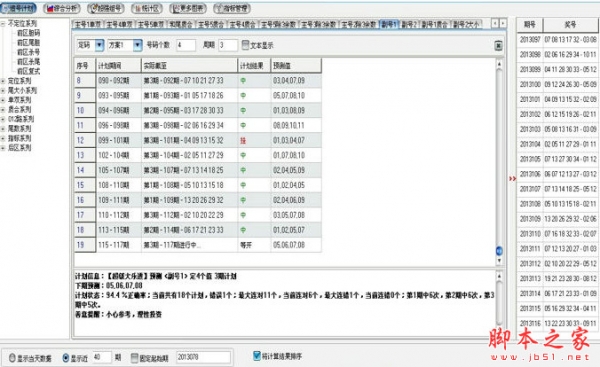Open the 统计区 toolbar button
The image size is (600, 367).
(x=147, y=8)
